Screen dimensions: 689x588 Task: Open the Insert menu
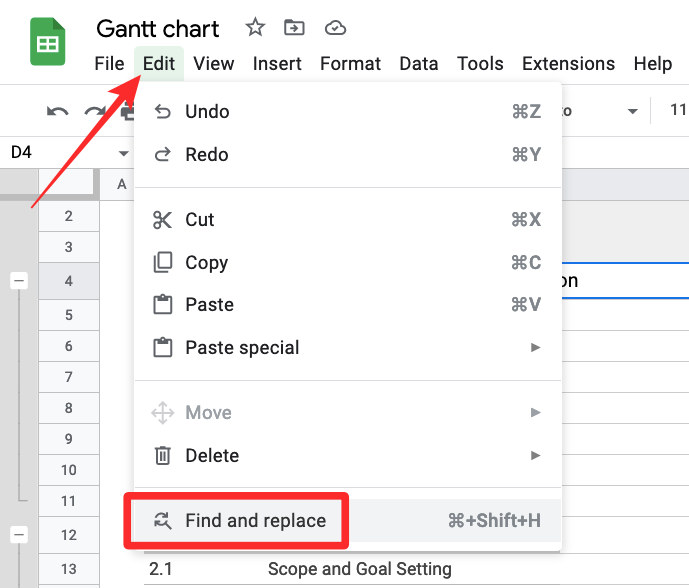(x=277, y=63)
